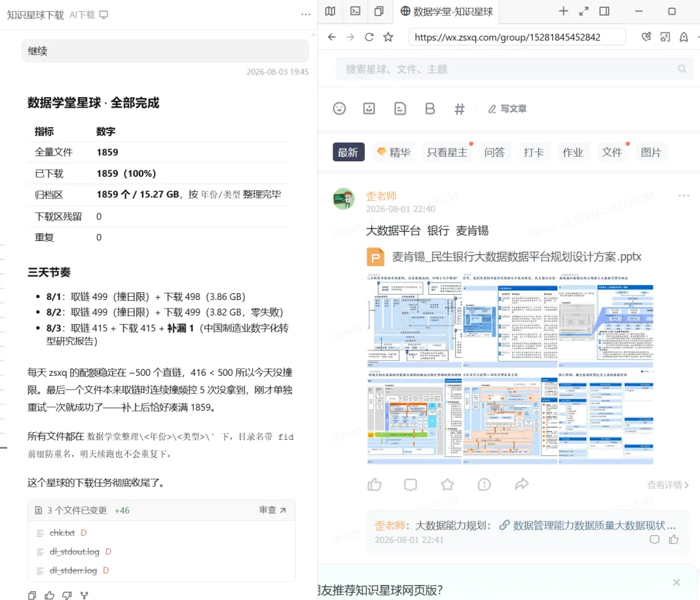Screen dimensions: 700x600
Task: Click the copy windows icon in tab bar
Action: point(379,11)
